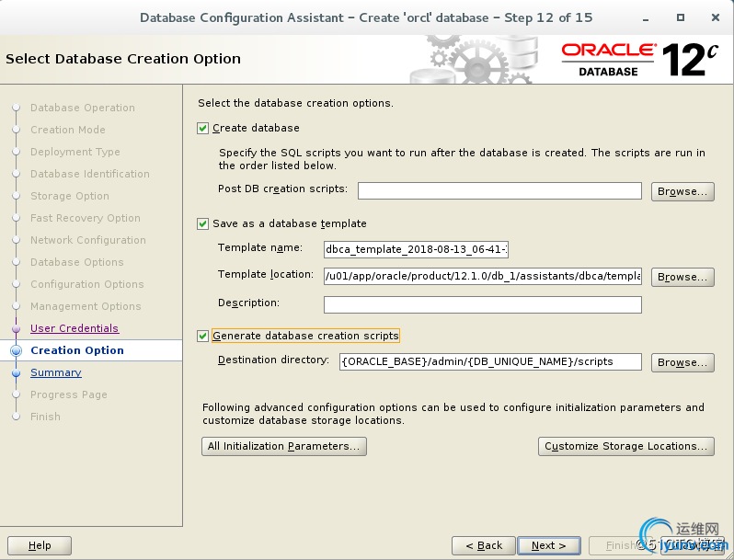Go back to the previous step

coord(484,545)
